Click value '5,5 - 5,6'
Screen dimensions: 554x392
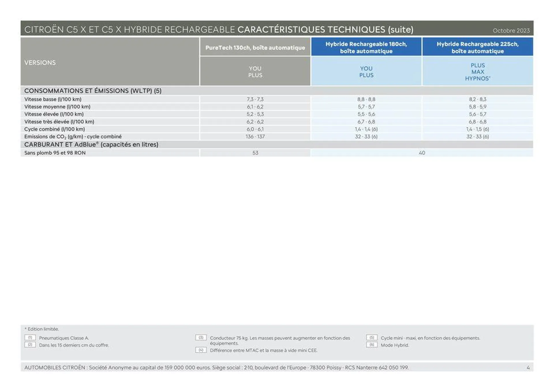point(366,114)
